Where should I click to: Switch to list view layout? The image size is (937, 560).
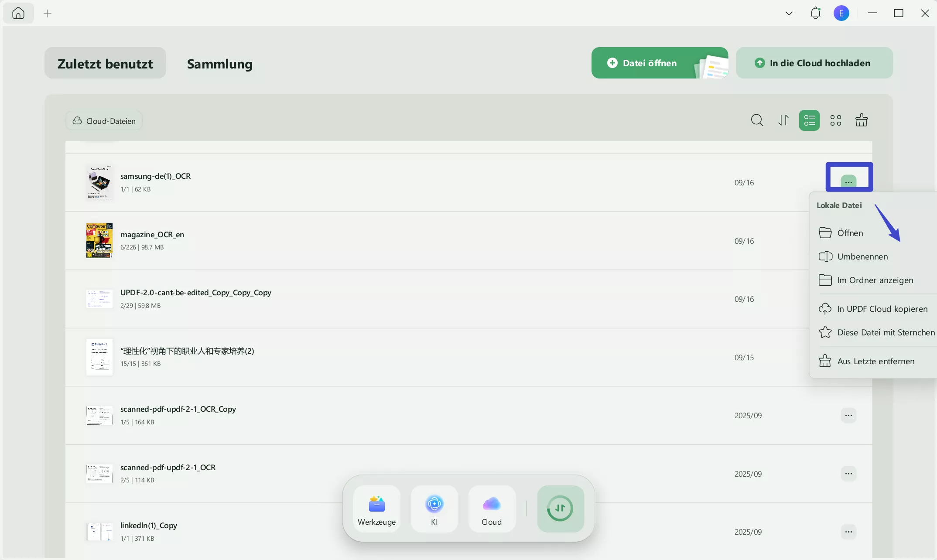809,120
